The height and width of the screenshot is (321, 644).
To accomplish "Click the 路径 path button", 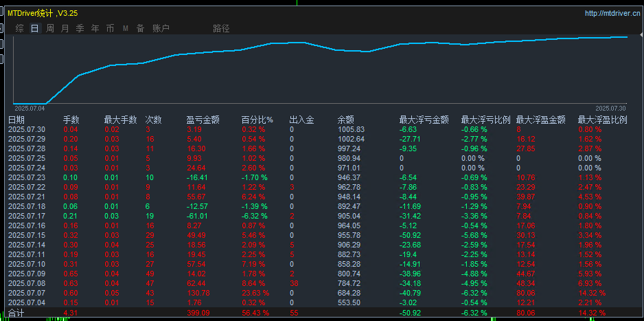I will (221, 28).
